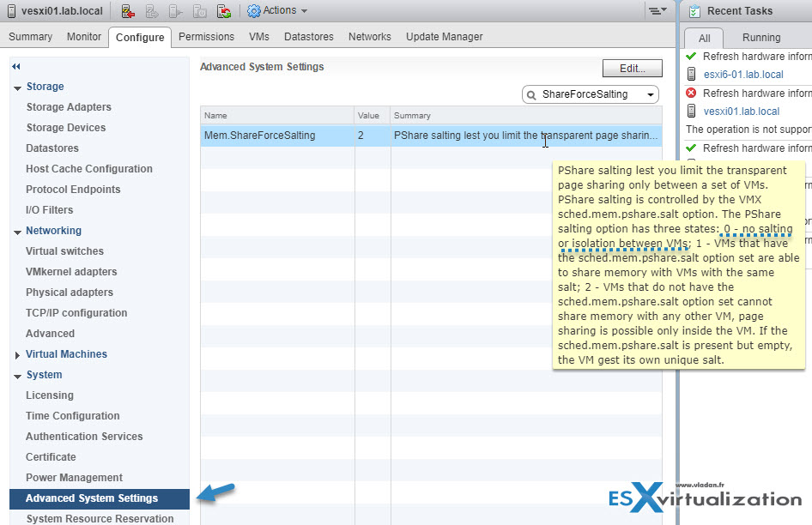Collapse the Storage section

pyautogui.click(x=18, y=88)
